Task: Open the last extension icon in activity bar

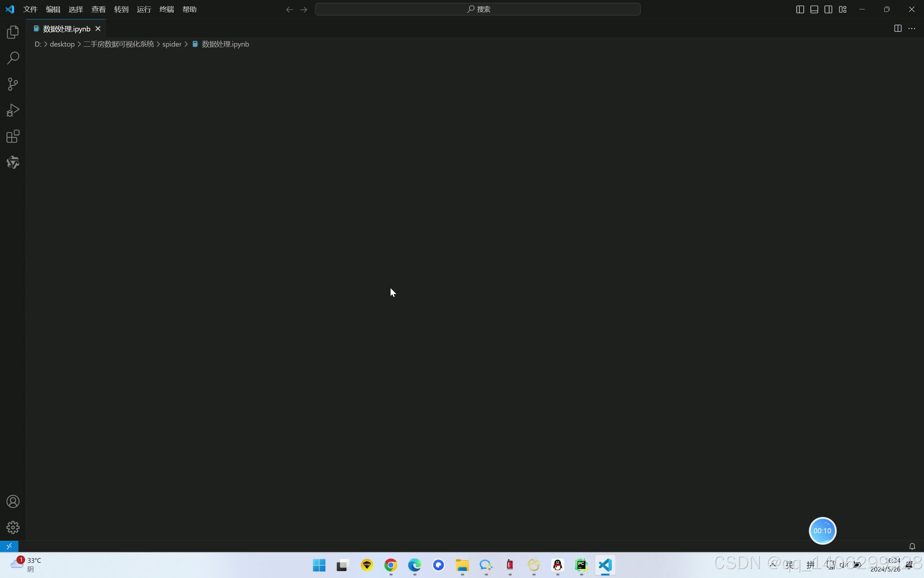Action: point(13,162)
